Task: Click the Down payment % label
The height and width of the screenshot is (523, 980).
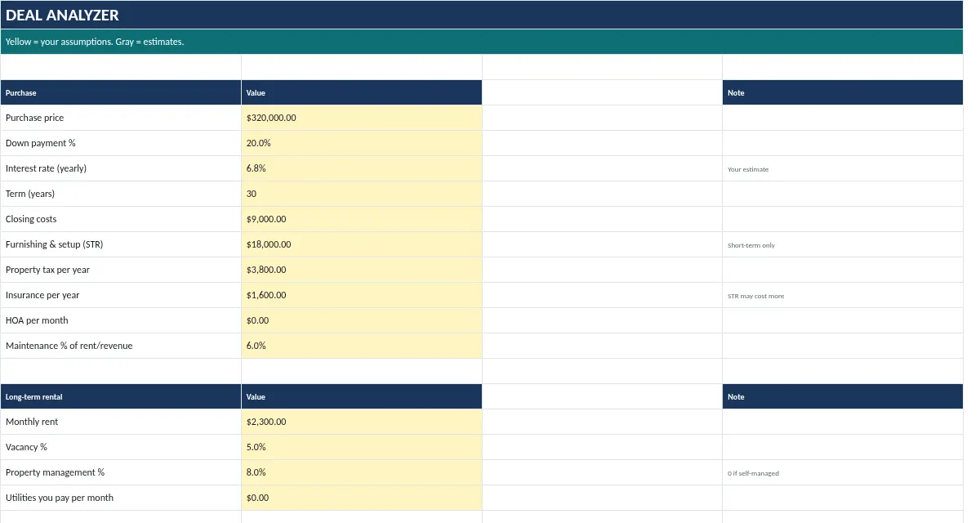Action: click(x=121, y=143)
